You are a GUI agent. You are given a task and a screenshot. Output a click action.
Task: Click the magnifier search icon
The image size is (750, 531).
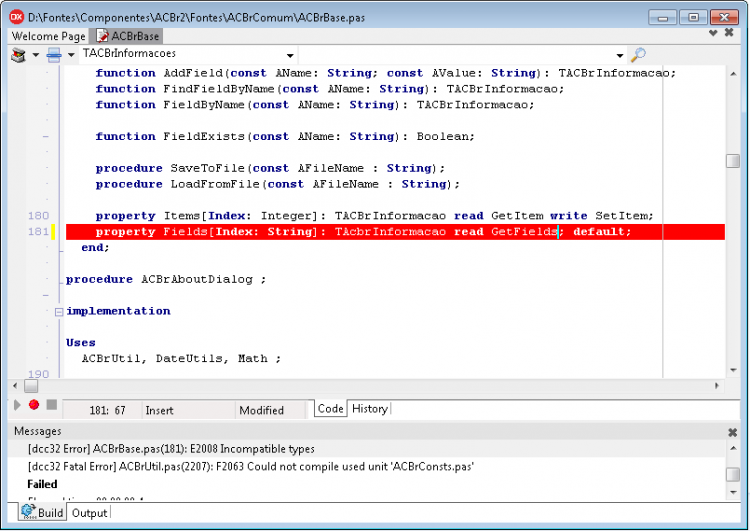(638, 55)
